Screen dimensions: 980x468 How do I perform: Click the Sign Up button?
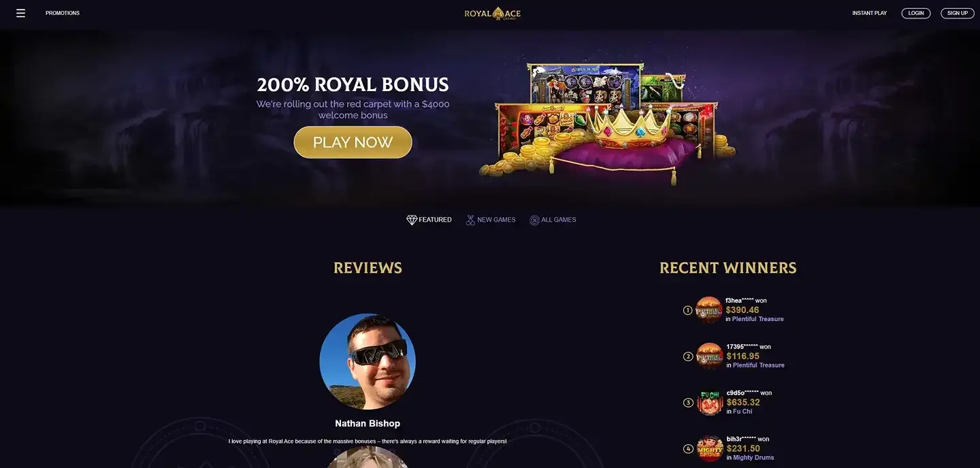(958, 13)
